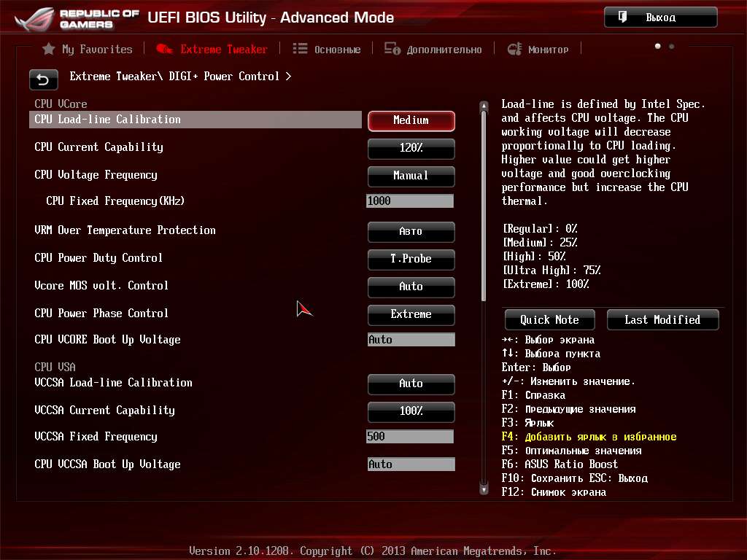Open CPU Load-line Calibration Medium dropdown
The image size is (747, 560).
click(411, 120)
